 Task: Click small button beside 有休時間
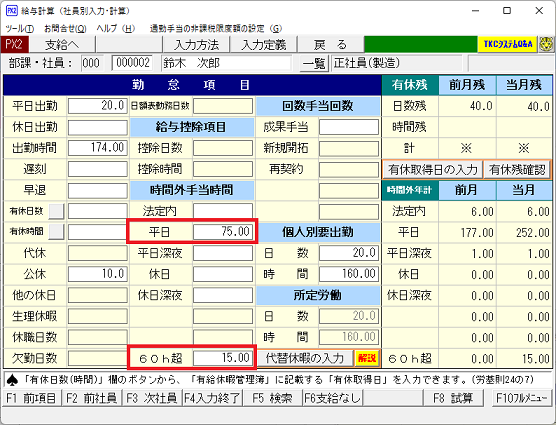point(56,232)
